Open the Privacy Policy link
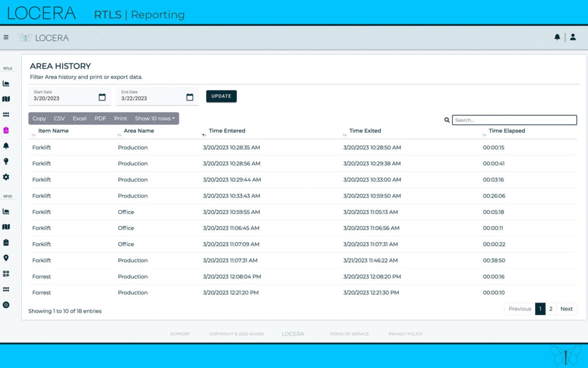Image resolution: width=588 pixels, height=368 pixels. point(406,333)
